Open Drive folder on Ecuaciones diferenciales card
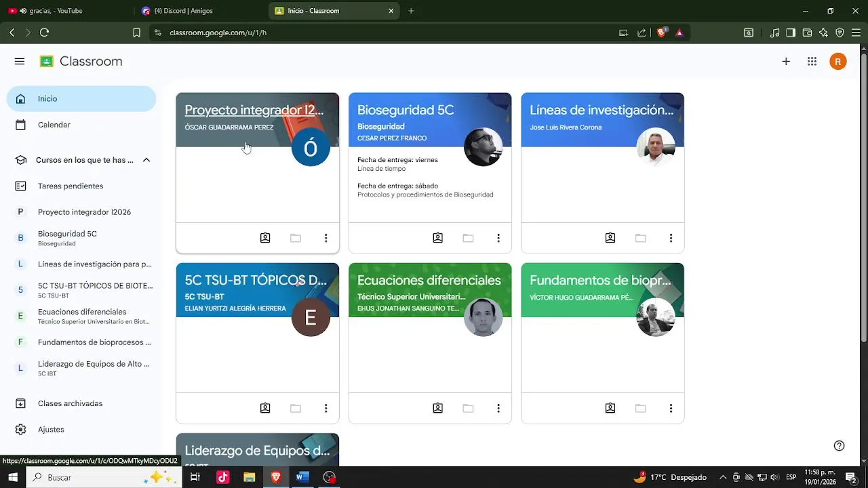The image size is (868, 488). click(468, 408)
